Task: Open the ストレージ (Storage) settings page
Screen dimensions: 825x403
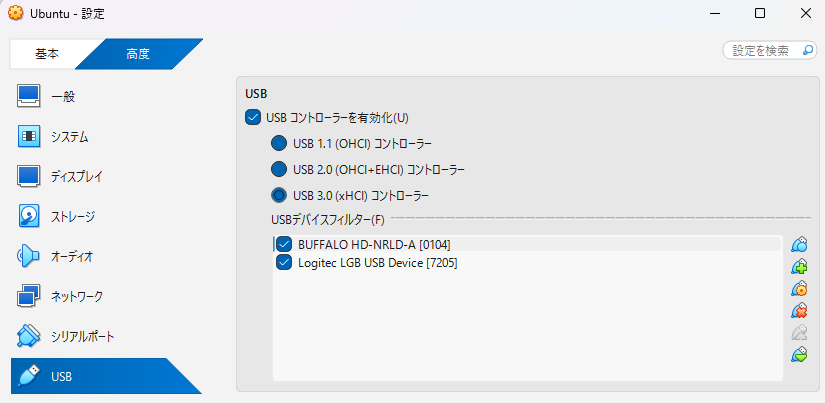Action: click(76, 216)
